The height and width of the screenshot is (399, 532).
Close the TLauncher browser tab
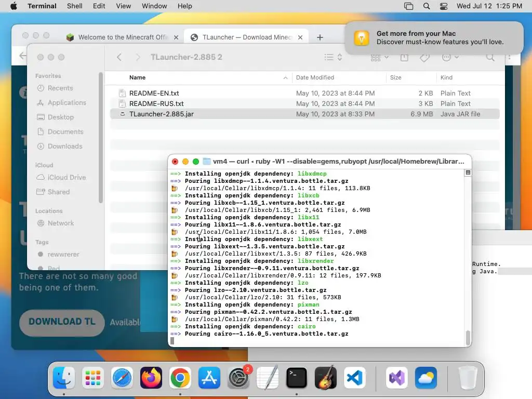pos(300,37)
